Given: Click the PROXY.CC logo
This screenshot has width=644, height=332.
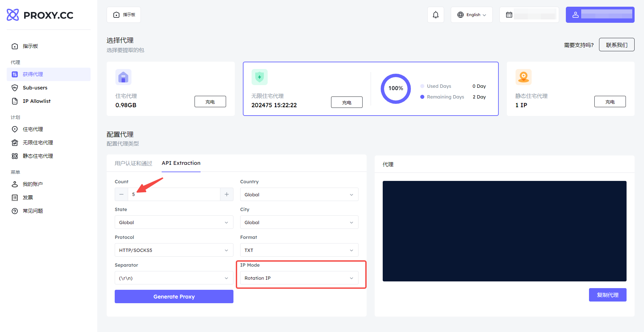Looking at the screenshot, I should point(40,15).
